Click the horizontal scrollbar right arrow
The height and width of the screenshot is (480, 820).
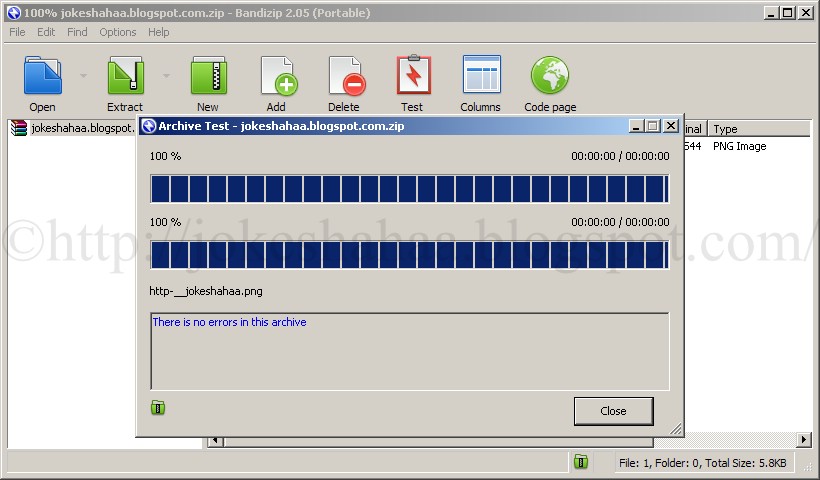tap(803, 440)
